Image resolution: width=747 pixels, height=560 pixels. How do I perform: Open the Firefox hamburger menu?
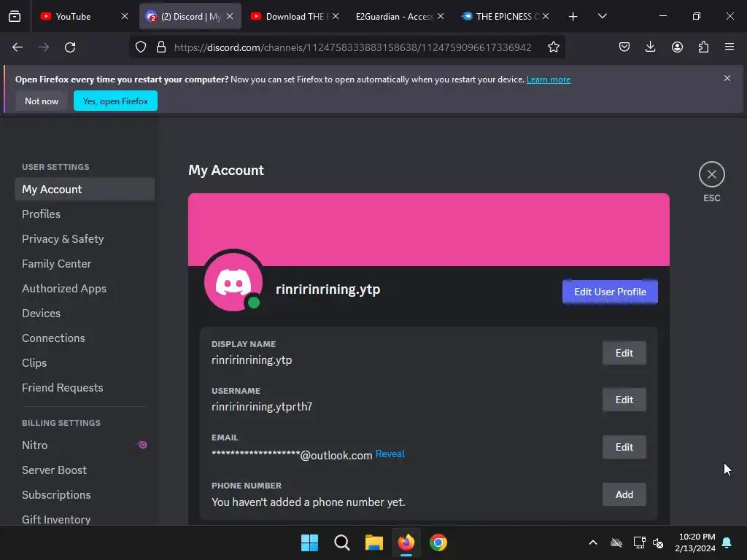729,47
